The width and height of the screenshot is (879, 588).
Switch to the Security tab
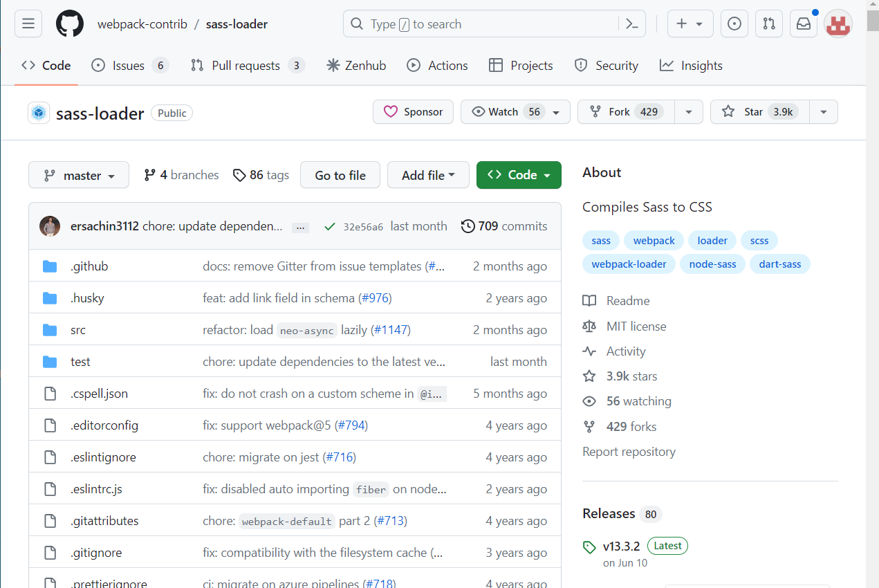606,66
